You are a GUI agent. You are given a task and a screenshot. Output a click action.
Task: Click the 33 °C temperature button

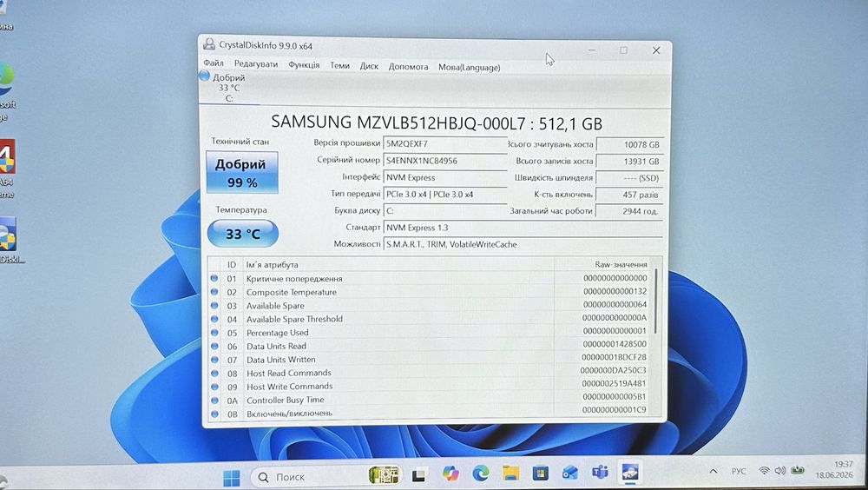[242, 234]
